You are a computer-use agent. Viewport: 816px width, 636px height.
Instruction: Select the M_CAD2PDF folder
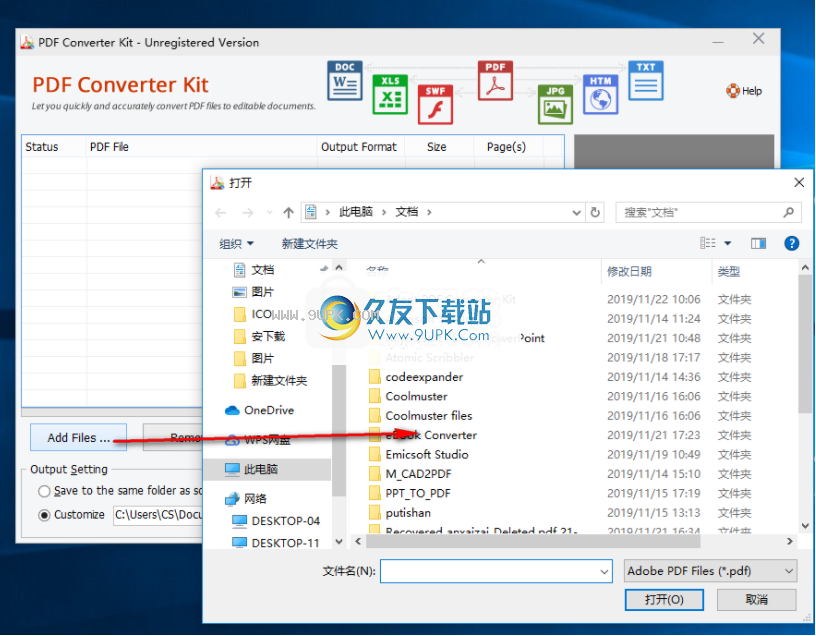(418, 474)
